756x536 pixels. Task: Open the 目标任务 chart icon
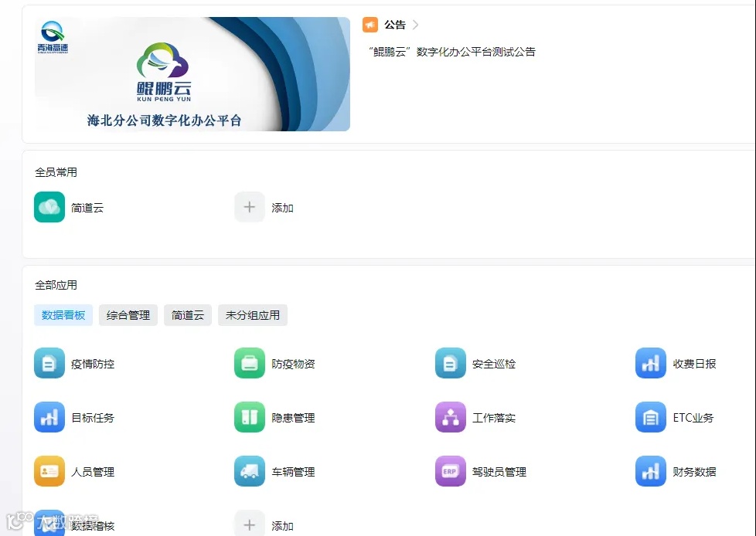(49, 417)
